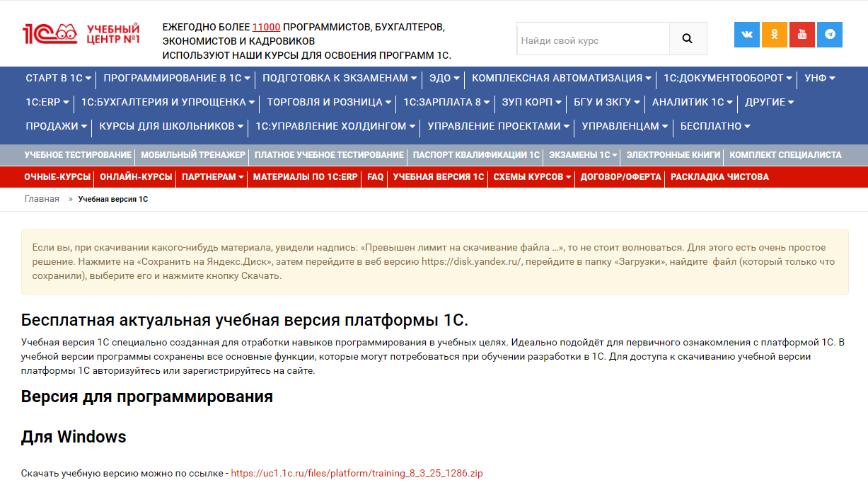Focus the 'Найди свой курс' search field
Image resolution: width=868 pixels, height=485 pixels.
click(x=593, y=39)
